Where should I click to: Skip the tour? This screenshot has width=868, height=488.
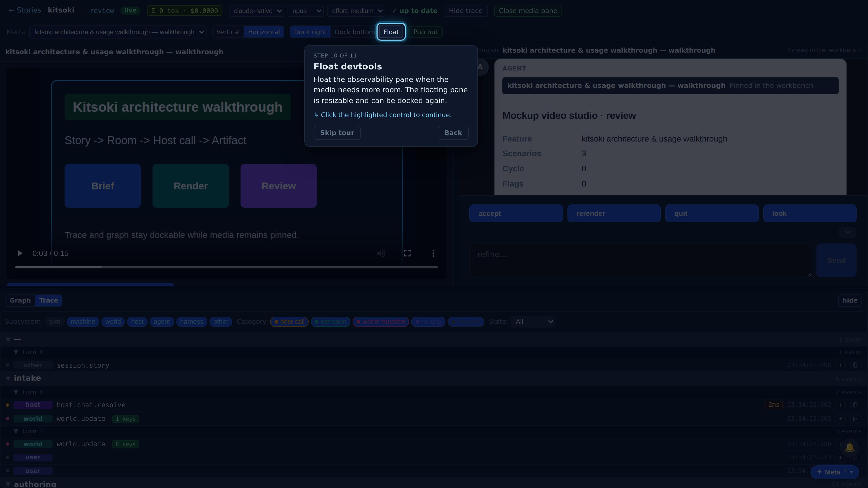pyautogui.click(x=337, y=133)
